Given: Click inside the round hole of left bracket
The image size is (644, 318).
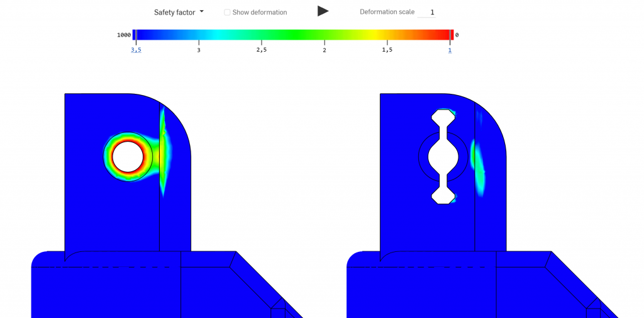Looking at the screenshot, I should point(128,157).
